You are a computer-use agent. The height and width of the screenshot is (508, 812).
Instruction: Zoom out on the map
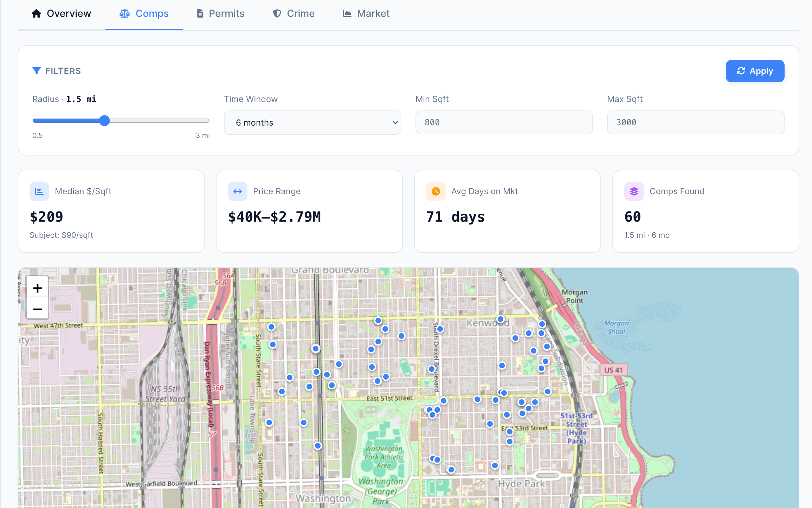click(38, 309)
